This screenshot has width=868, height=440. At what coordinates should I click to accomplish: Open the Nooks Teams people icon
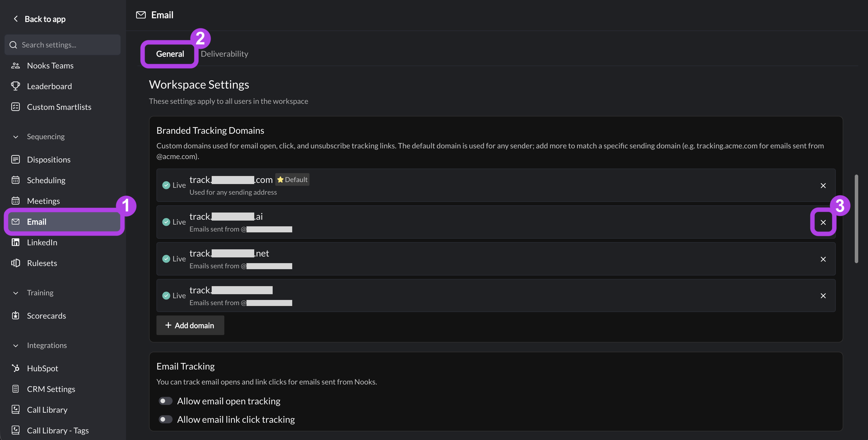[x=16, y=65]
